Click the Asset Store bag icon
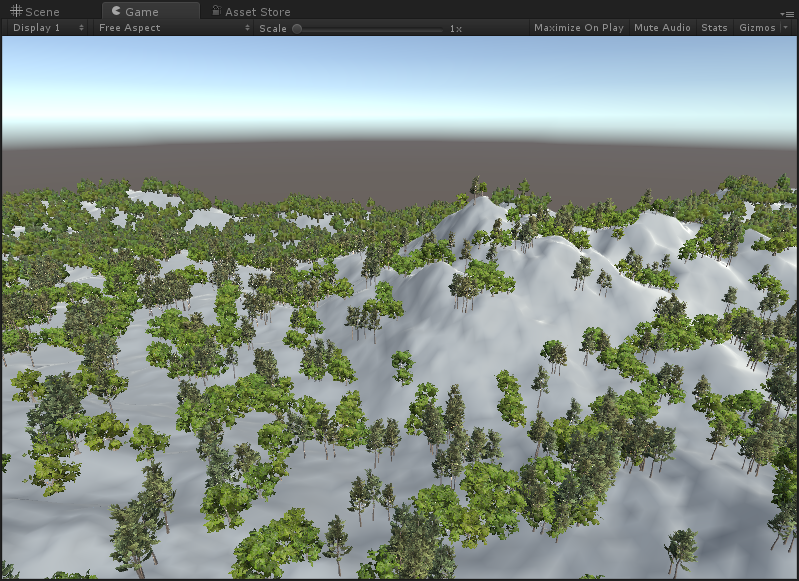 (216, 10)
